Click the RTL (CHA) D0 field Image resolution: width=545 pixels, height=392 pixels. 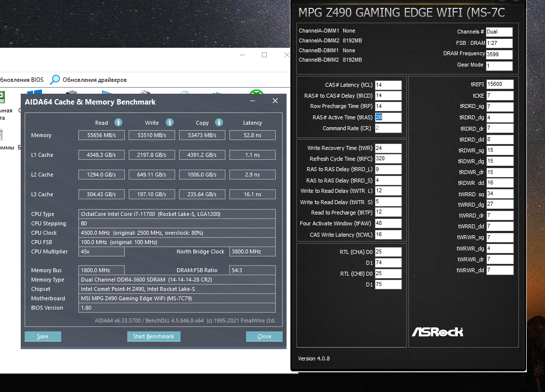[x=388, y=252]
